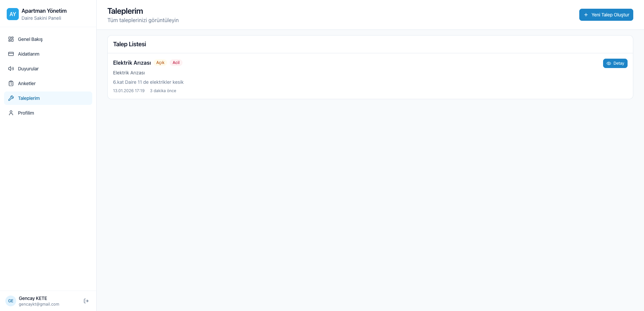The image size is (644, 311).
Task: Create a new request with Yeni Talep Oluştur
Action: point(606,15)
